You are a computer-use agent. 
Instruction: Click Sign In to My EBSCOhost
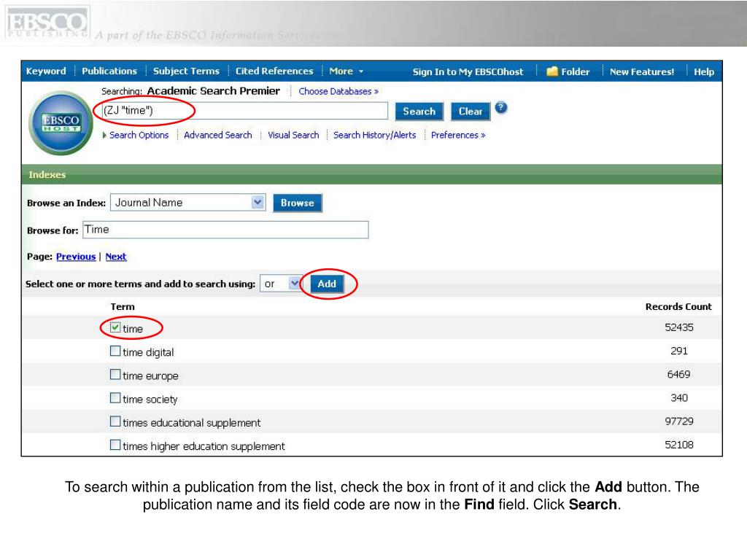pos(468,71)
